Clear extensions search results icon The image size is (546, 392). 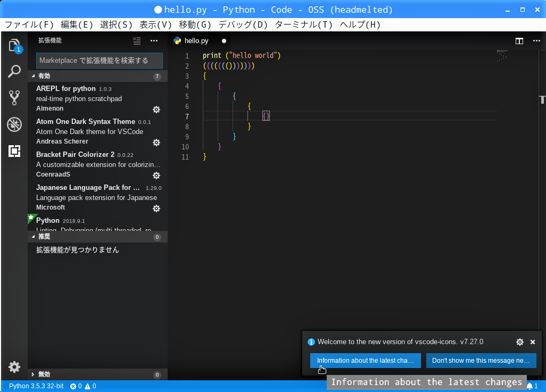[x=137, y=41]
